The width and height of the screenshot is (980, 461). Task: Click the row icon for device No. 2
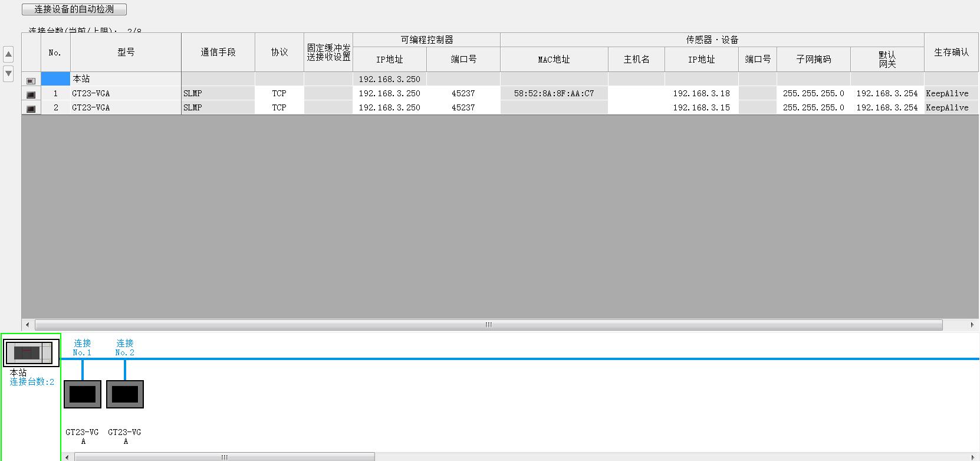[31, 108]
